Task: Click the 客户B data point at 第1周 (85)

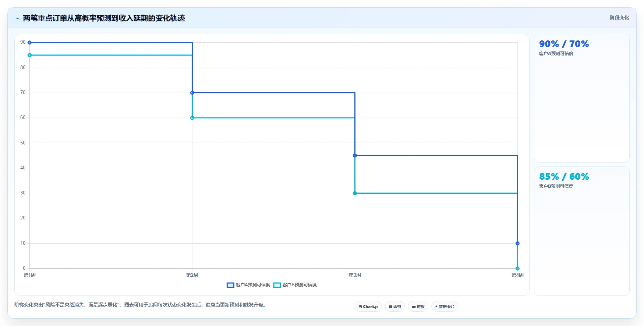Action: click(x=29, y=55)
